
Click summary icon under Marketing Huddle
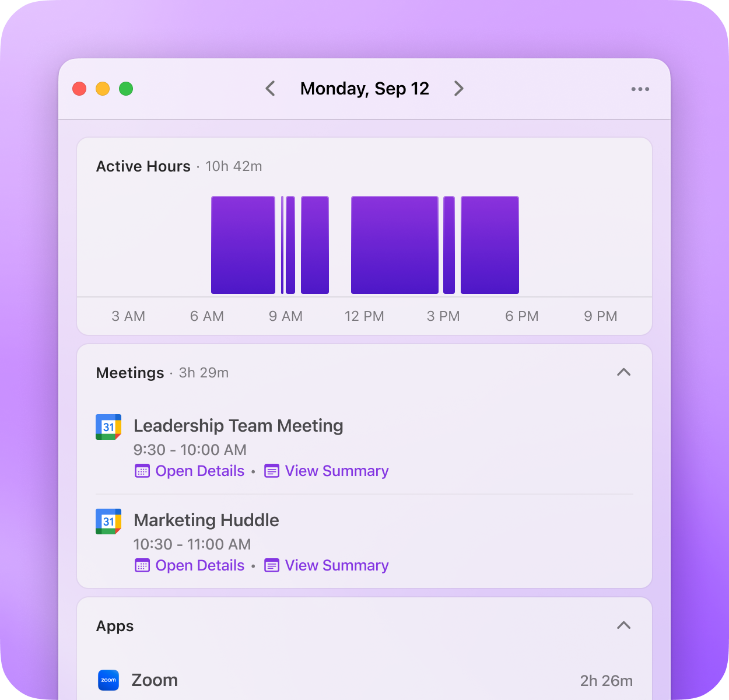(272, 566)
